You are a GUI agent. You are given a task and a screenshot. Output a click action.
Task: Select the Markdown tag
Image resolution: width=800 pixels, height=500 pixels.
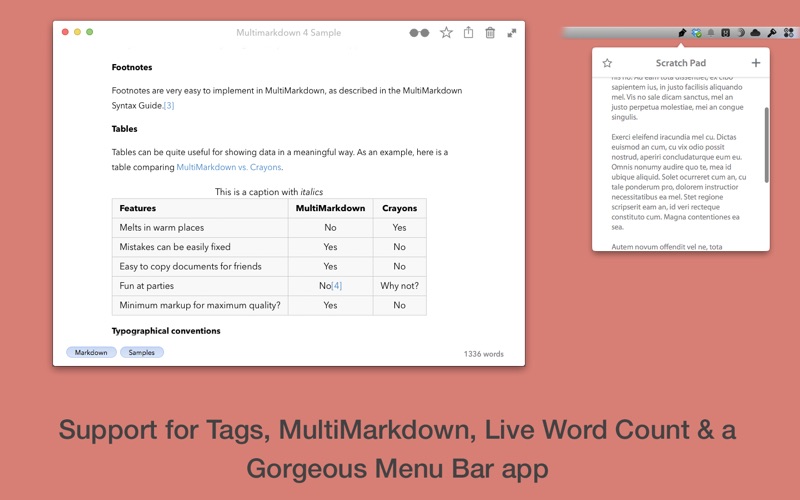click(91, 352)
